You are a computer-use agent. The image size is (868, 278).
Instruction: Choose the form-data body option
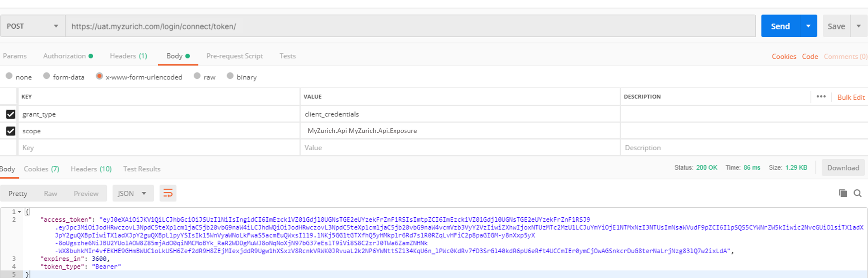pyautogui.click(x=47, y=76)
